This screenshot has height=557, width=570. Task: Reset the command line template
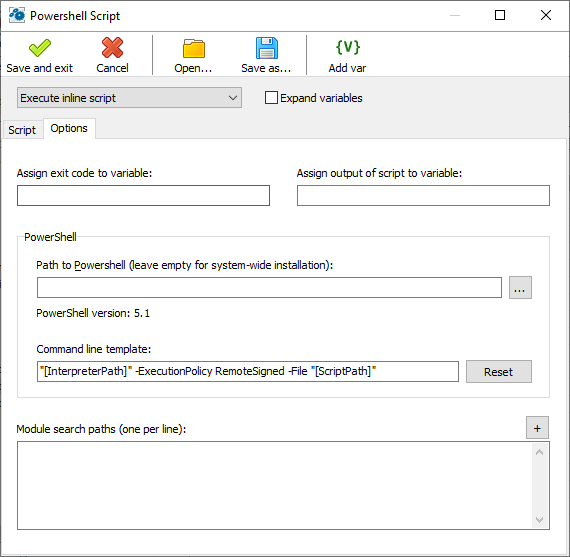[499, 372]
